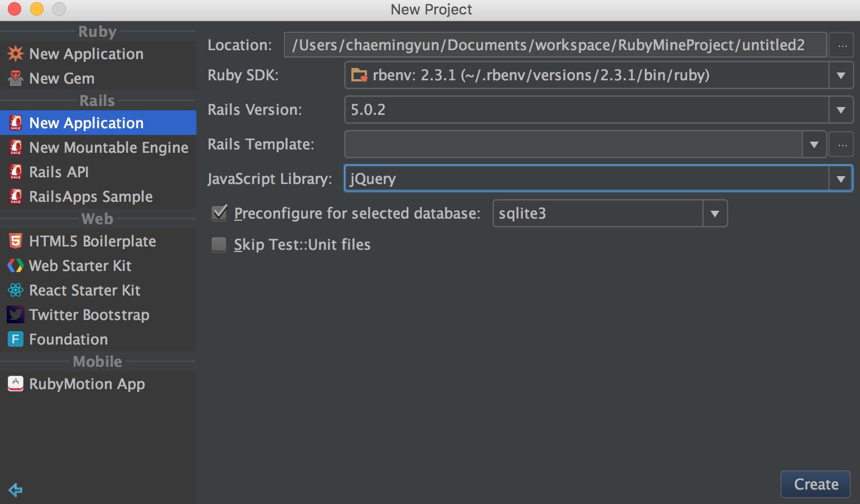
Task: Click Rails New Application icon
Action: coord(16,123)
